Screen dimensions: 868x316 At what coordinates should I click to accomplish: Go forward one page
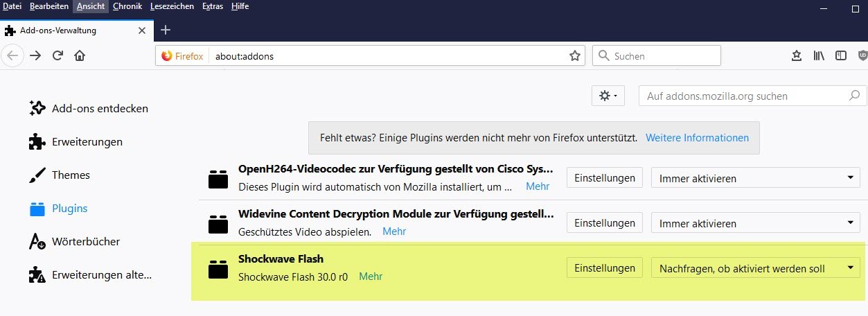click(35, 56)
